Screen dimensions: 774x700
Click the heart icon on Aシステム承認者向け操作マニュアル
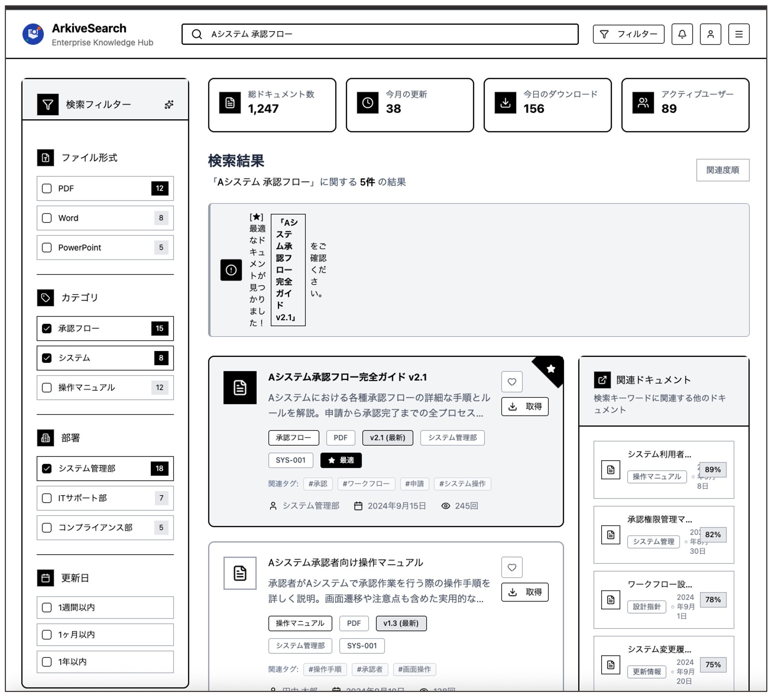coord(512,567)
